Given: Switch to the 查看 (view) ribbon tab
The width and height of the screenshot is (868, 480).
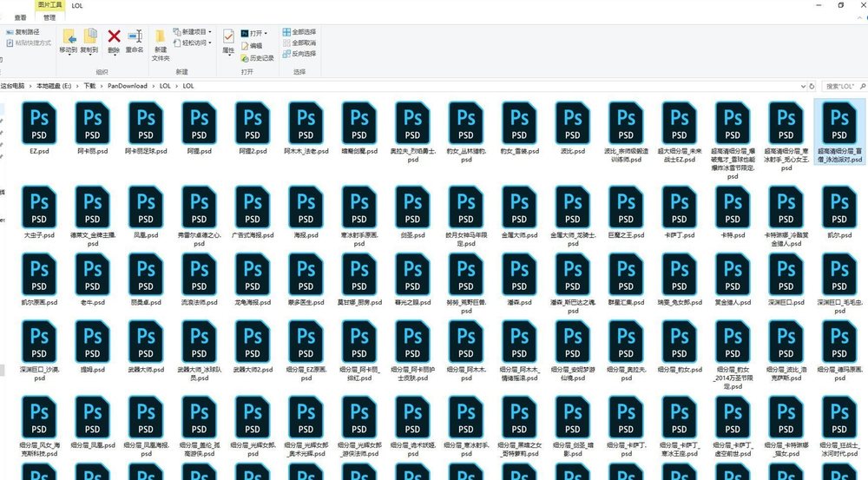Looking at the screenshot, I should click(x=21, y=17).
